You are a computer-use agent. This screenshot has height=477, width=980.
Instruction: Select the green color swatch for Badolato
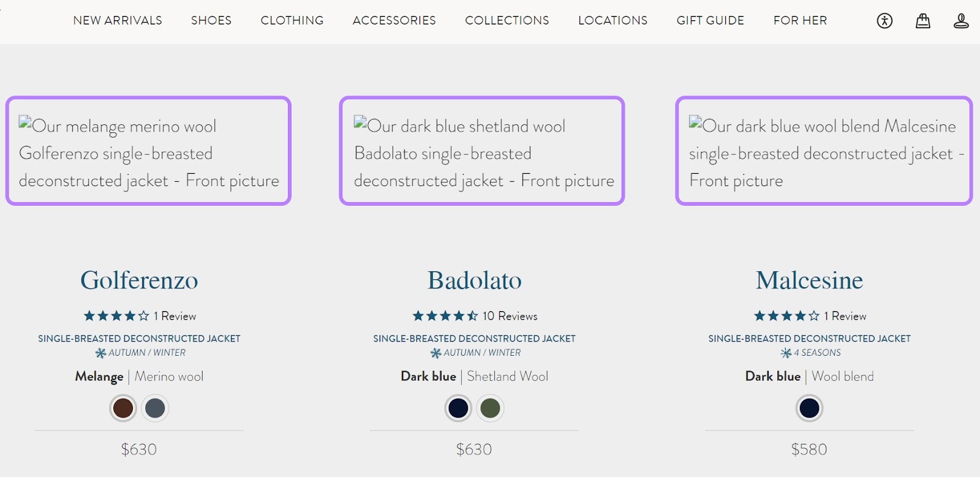(491, 408)
